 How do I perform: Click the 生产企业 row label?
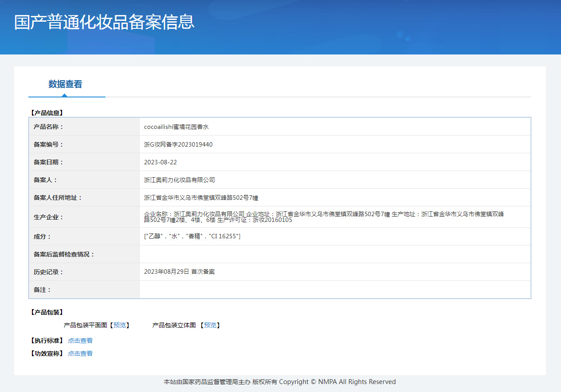coord(49,217)
